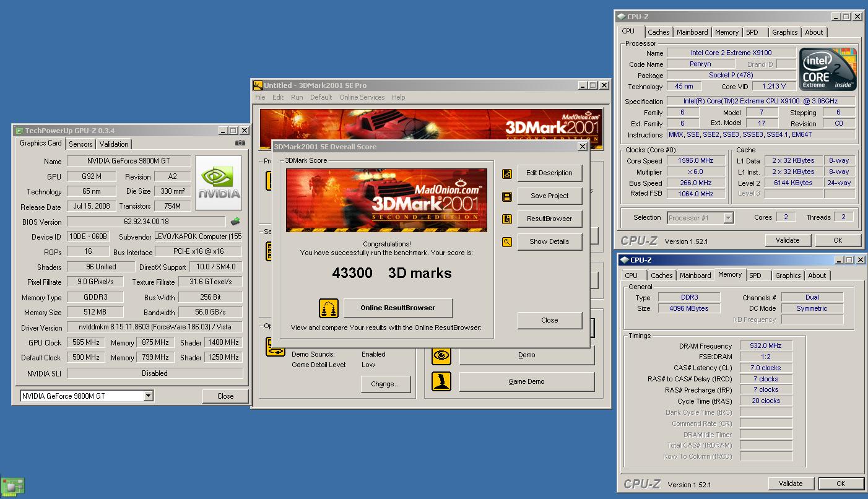Open Mainboard tab in CPU-Z processor window
The image size is (868, 499).
pyautogui.click(x=692, y=32)
